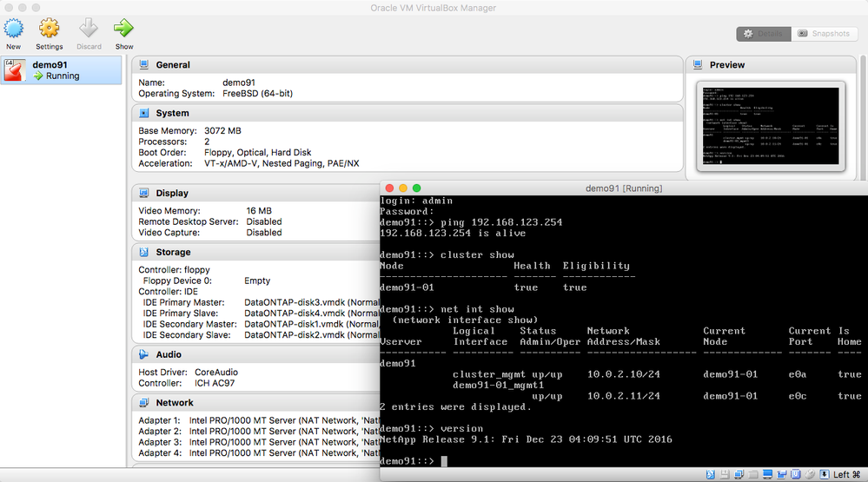Select the demo91 virtual machine in list

(x=61, y=70)
